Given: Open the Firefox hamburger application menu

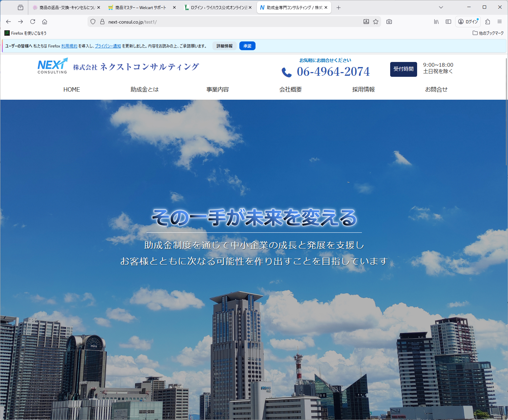Looking at the screenshot, I should tap(500, 22).
